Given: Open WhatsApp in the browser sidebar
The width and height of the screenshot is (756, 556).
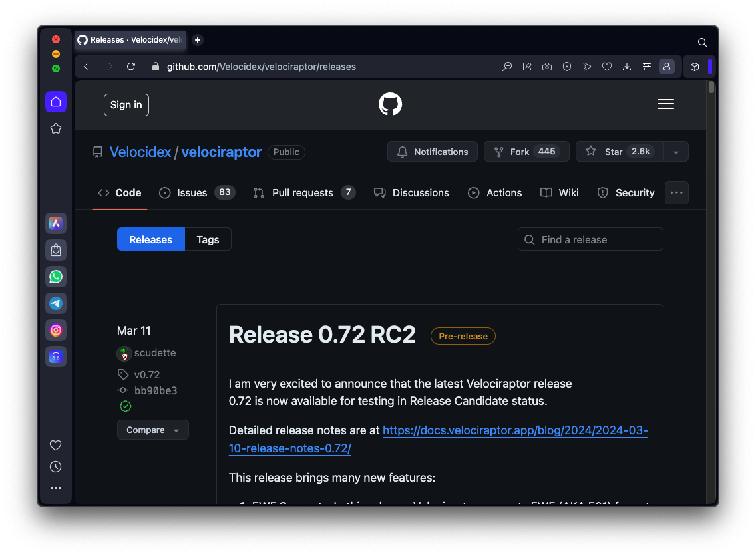Looking at the screenshot, I should pos(56,277).
